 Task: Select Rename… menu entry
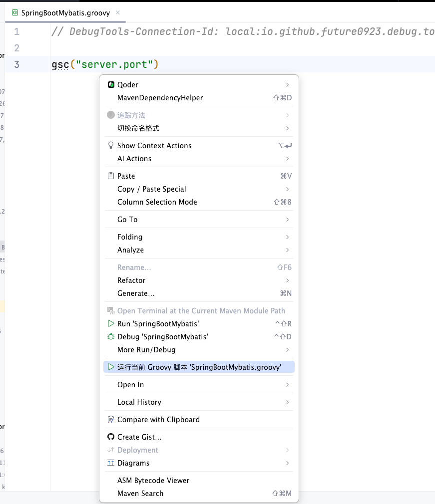coord(199,267)
